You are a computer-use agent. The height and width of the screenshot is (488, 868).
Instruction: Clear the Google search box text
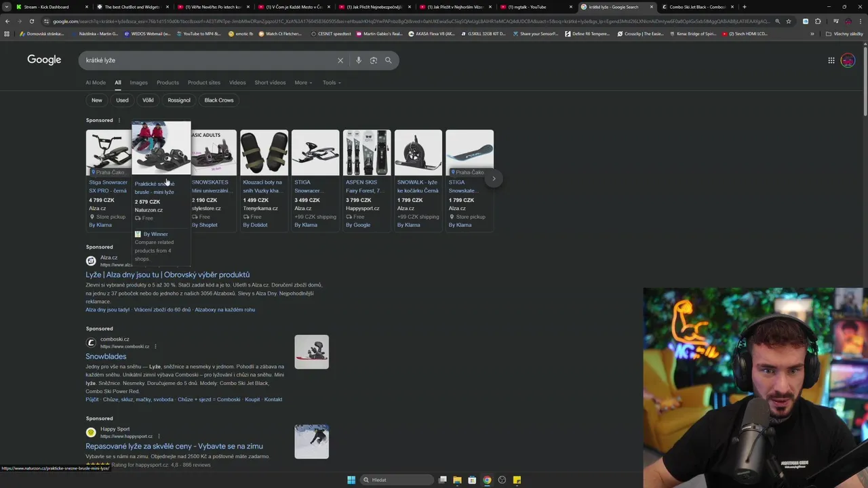[x=340, y=60]
